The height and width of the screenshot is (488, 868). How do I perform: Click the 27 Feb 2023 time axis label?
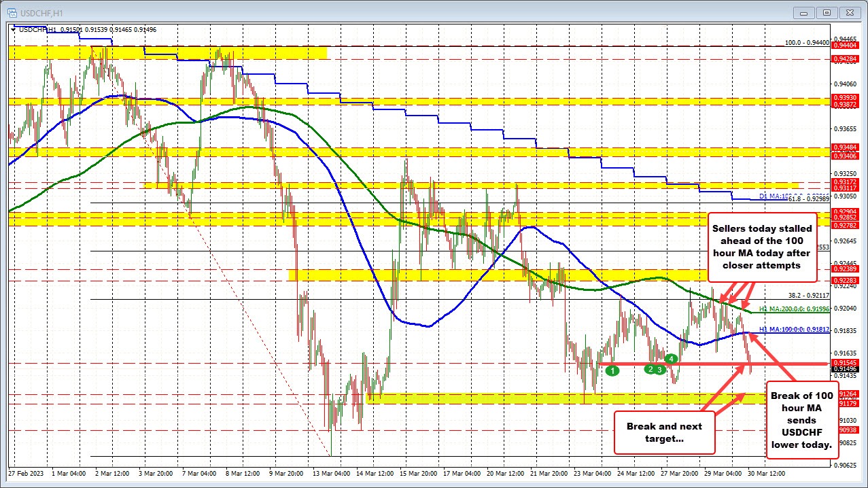27,473
